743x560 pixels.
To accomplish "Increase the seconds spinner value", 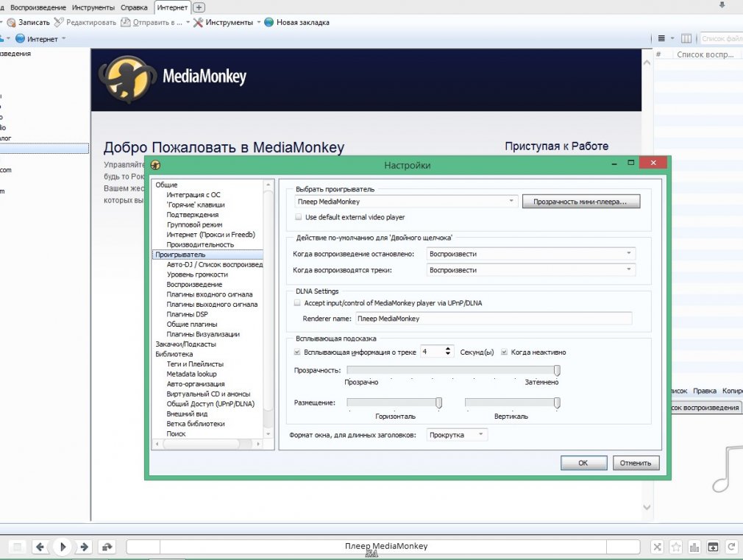I will 448,349.
